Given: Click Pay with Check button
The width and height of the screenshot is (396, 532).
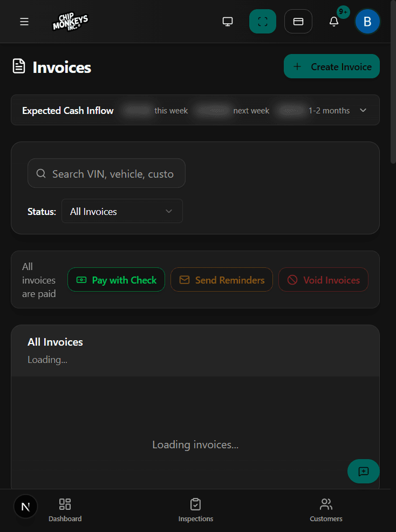Looking at the screenshot, I should (117, 280).
